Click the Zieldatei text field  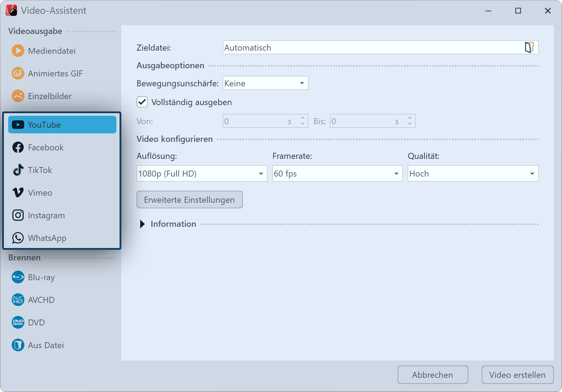(371, 47)
